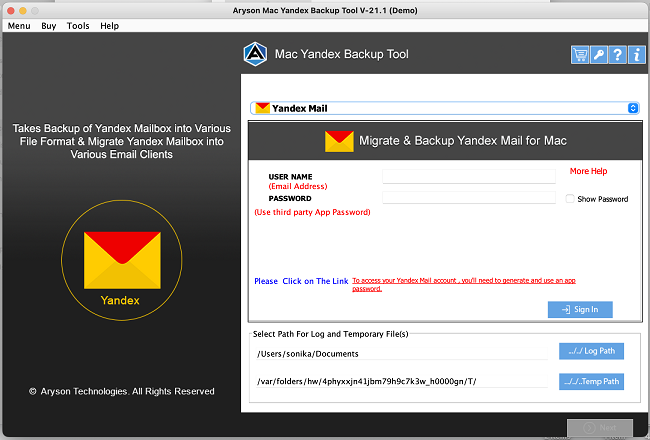Click the Log Path button
The image size is (650, 440).
(x=591, y=351)
